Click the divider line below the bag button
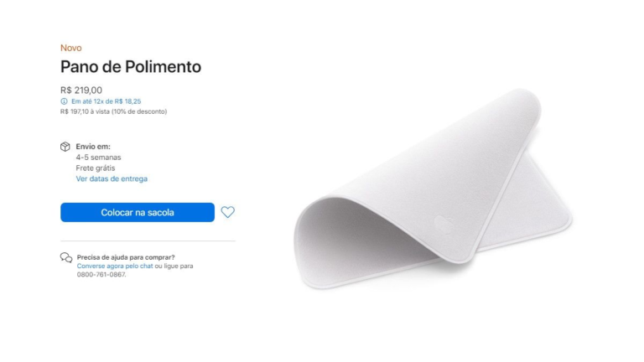This screenshot has width=644, height=362. pyautogui.click(x=148, y=241)
